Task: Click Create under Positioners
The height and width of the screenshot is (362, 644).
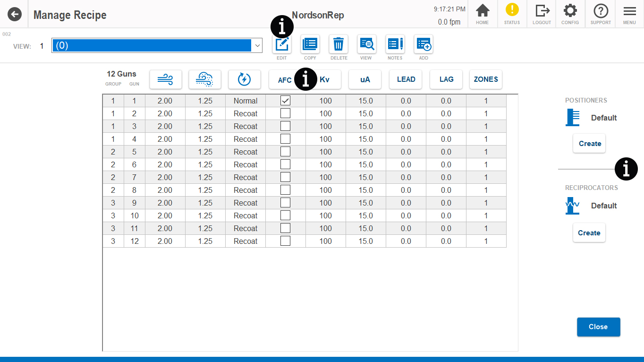Action: coord(589,144)
